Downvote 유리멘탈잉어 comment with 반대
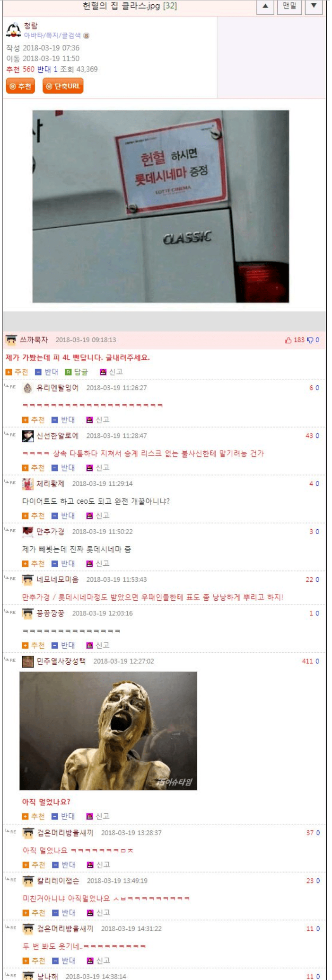Screen dimensions: 332x980 click(63, 420)
